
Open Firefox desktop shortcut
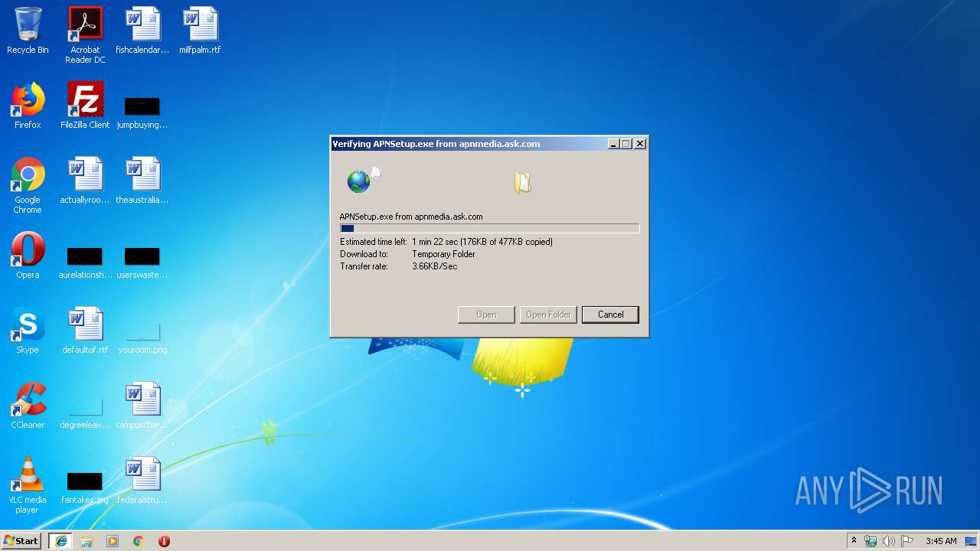coord(28,106)
